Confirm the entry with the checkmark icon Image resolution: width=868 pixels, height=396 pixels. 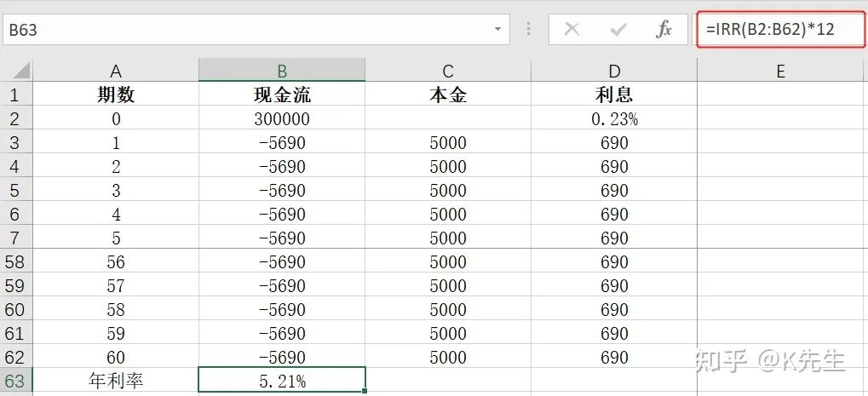tap(618, 29)
